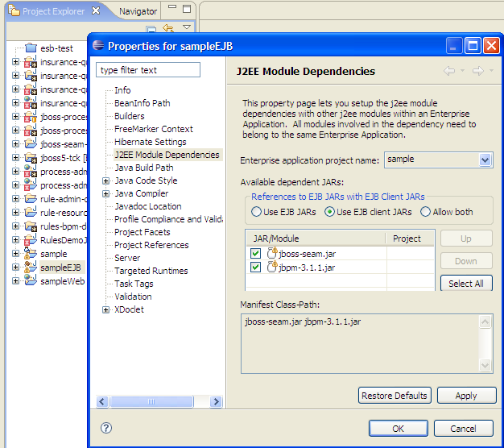Click the forward navigation arrow in properties
This screenshot has width=504, height=448.
tap(478, 71)
